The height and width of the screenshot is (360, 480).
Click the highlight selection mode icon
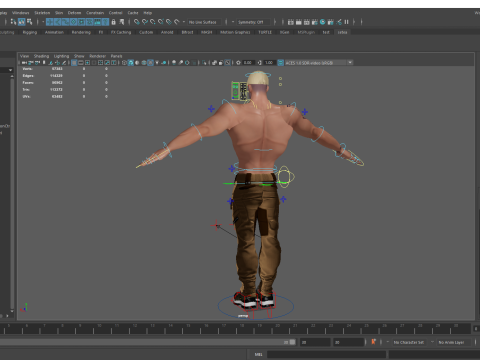(x=122, y=22)
